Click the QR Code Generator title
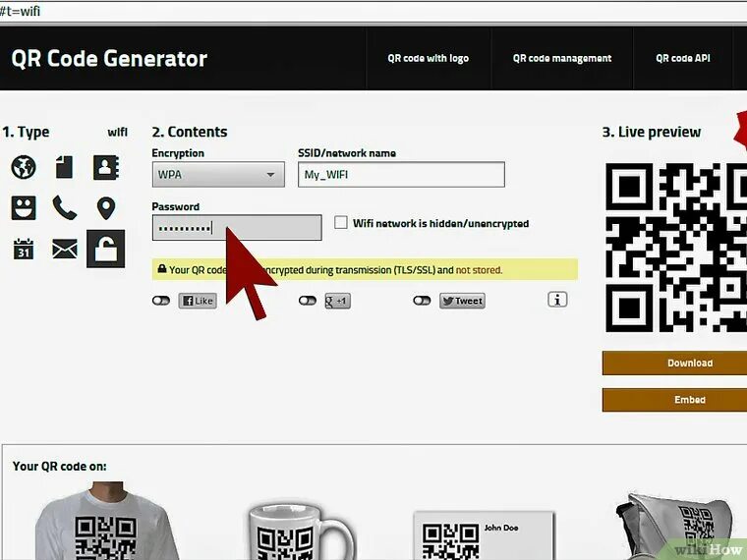 click(109, 59)
